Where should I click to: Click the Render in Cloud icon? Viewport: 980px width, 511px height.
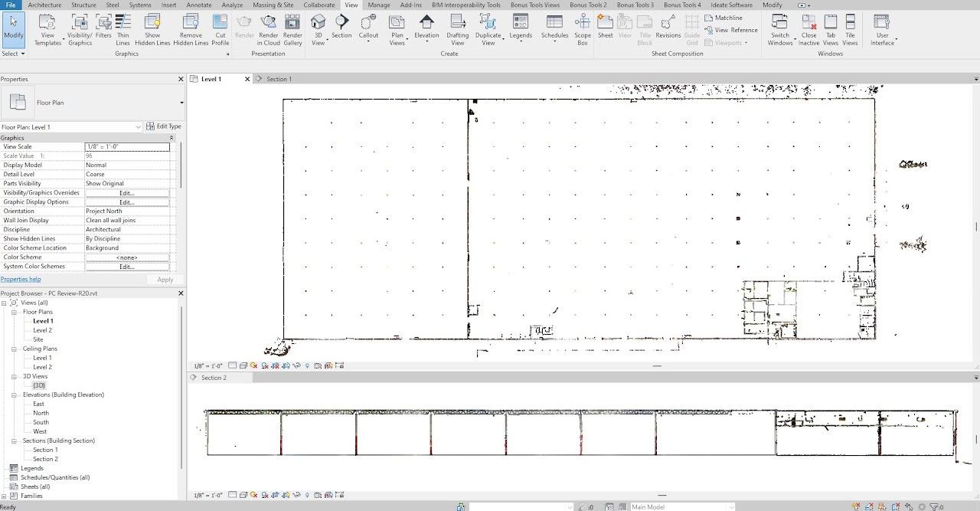pos(268,29)
